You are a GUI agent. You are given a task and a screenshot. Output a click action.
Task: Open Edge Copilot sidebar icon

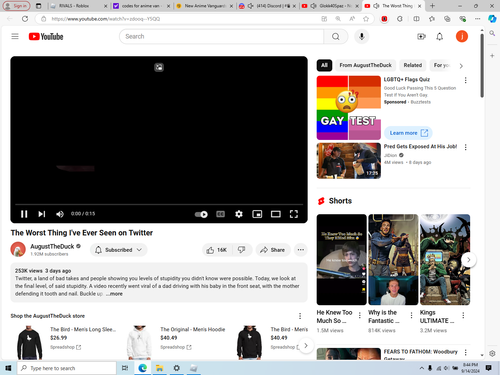492,19
